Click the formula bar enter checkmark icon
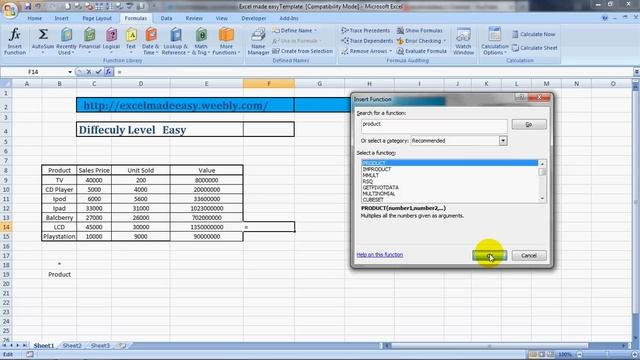Screen dimensions: 640x360 click(98, 72)
